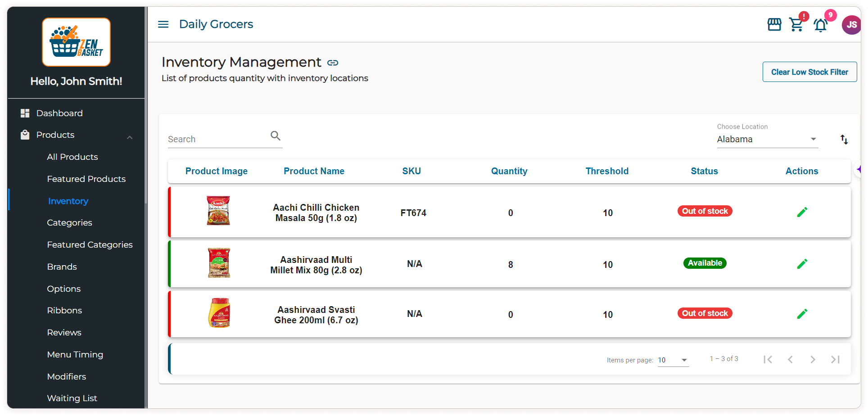Collapse the Products sidebar section

[x=130, y=137]
